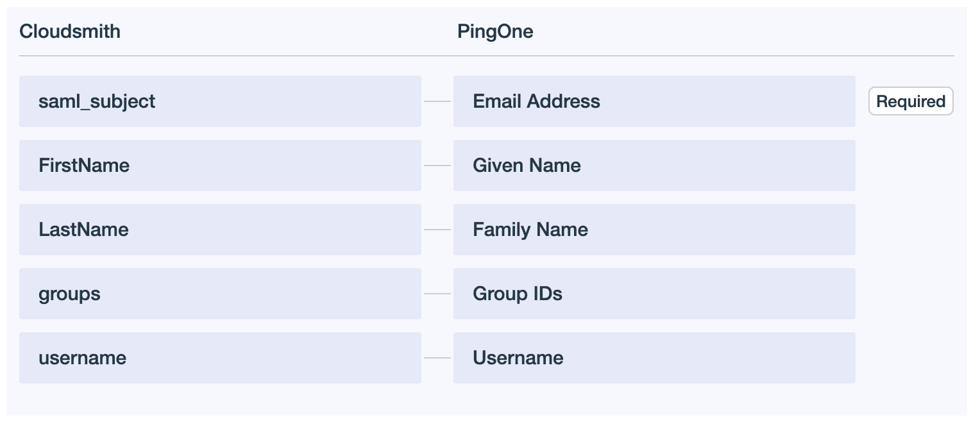Viewport: 980px width, 422px height.
Task: Select the groups Cloudsmith field
Action: pos(220,294)
